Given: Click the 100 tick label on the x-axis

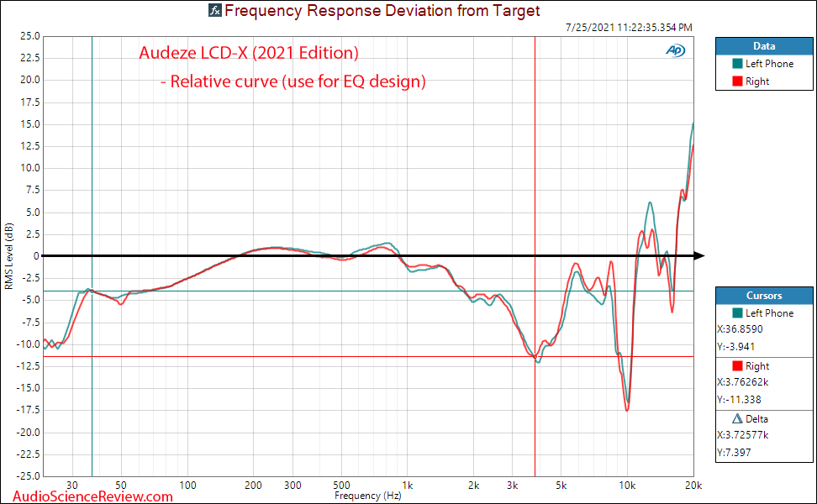Looking at the screenshot, I should [x=187, y=486].
